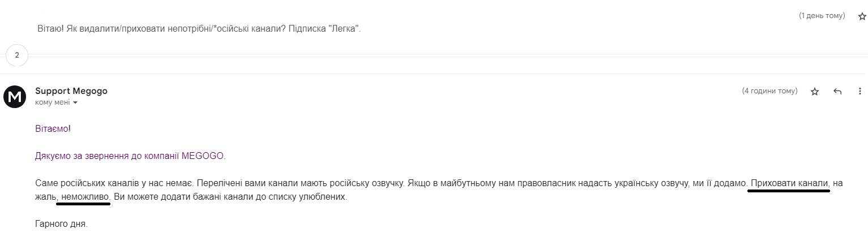Click the sender name Support Megogo
The width and height of the screenshot is (868, 241).
[x=71, y=91]
